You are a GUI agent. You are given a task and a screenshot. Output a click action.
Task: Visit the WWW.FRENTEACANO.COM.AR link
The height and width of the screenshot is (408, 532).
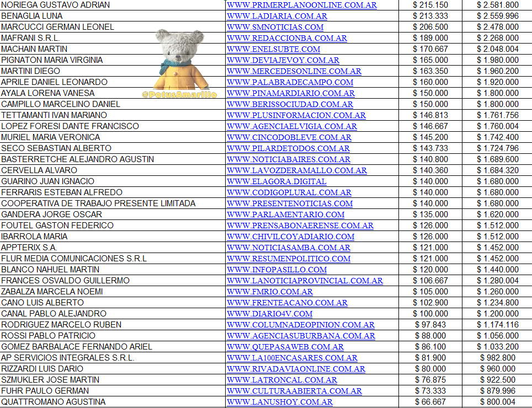[x=287, y=303]
